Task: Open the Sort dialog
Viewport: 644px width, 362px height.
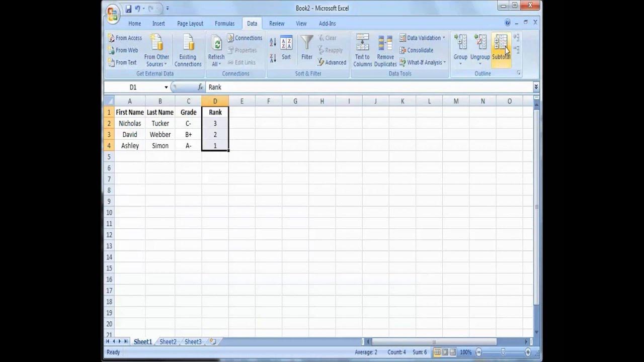Action: point(286,48)
